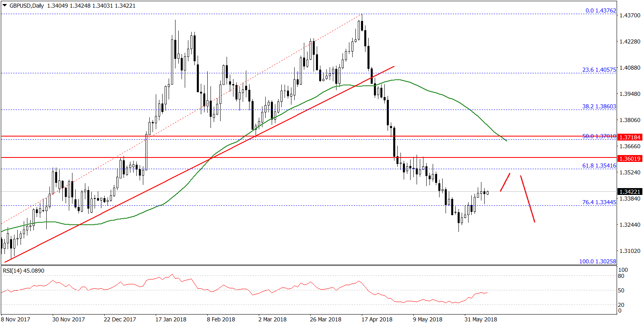Click the 76.4 Fibonacci label 1.33445

pyautogui.click(x=599, y=202)
